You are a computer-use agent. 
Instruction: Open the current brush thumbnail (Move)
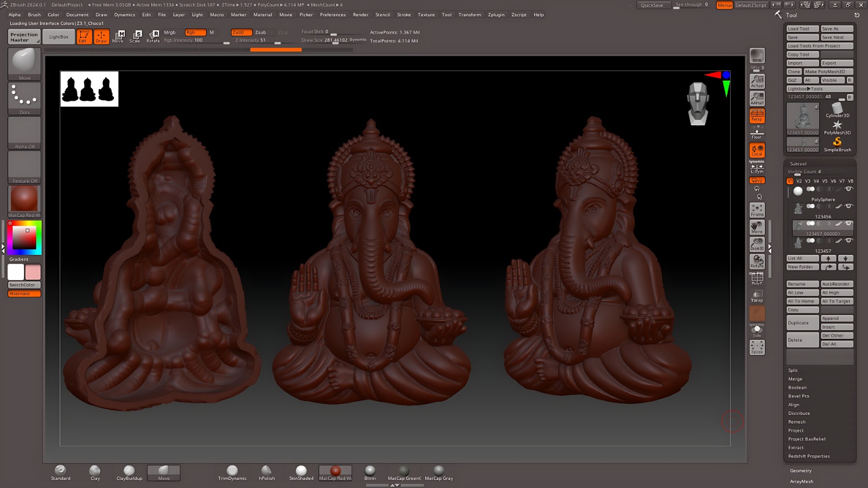click(x=24, y=64)
